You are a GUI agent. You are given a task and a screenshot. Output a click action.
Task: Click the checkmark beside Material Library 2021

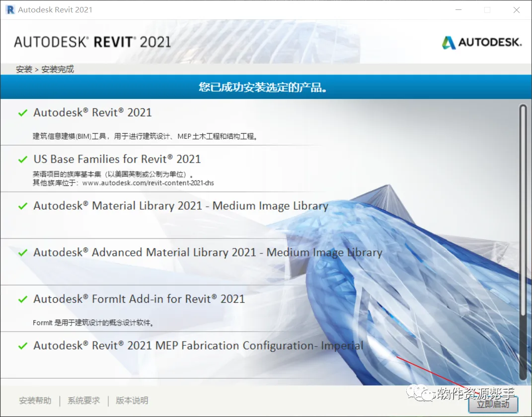tap(23, 206)
